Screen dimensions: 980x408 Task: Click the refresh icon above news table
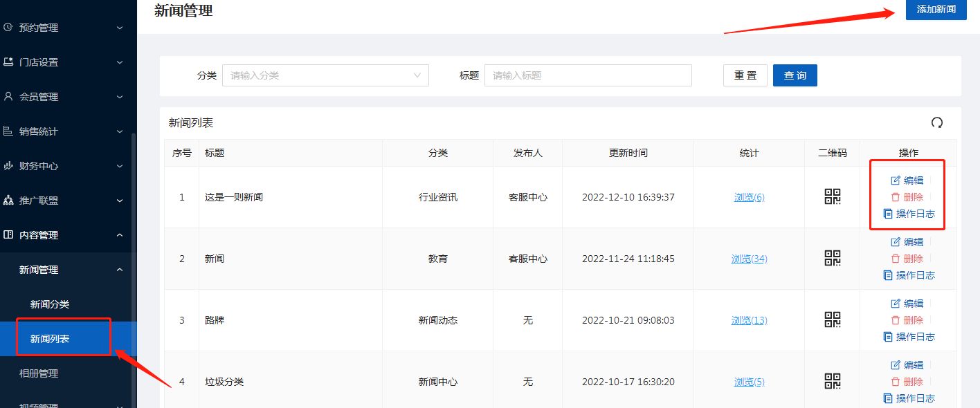click(x=937, y=123)
